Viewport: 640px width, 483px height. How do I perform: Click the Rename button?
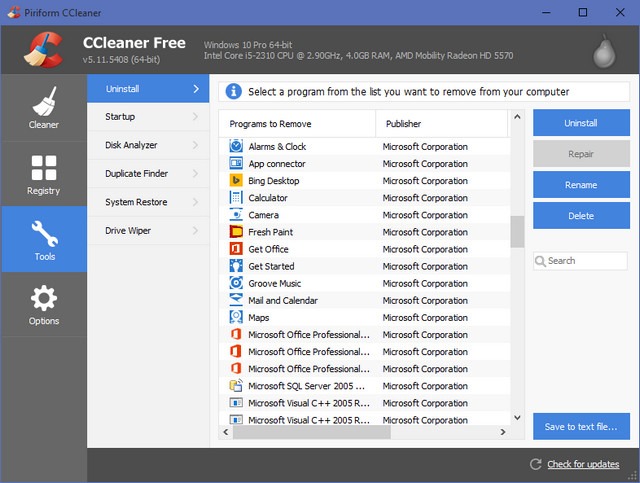click(x=581, y=185)
